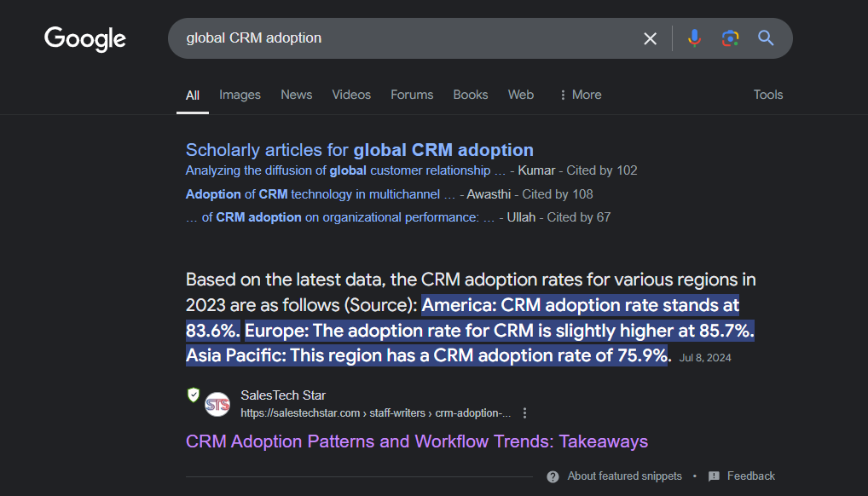The width and height of the screenshot is (868, 496).
Task: Select the All results tab
Action: 193,95
